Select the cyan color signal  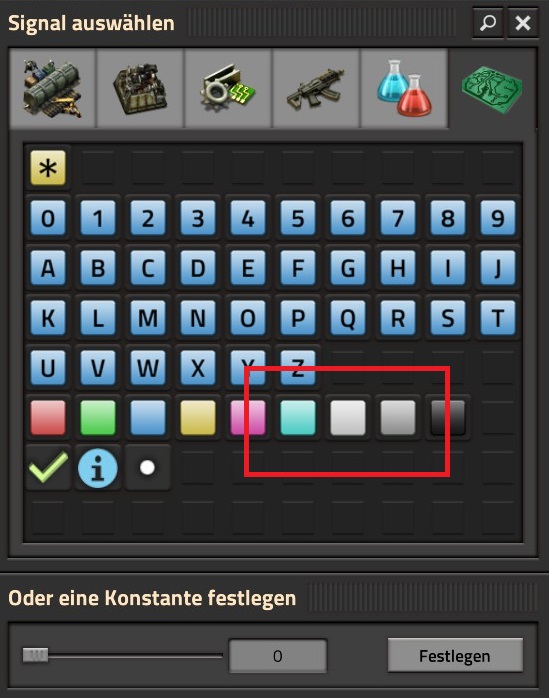[298, 417]
